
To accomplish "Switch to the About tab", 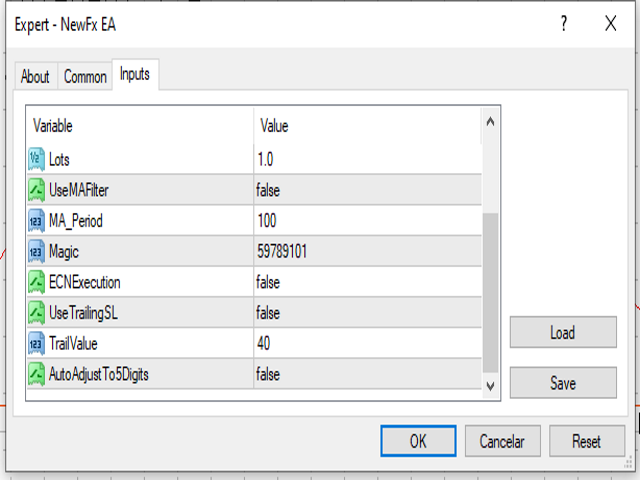I will click(36, 76).
